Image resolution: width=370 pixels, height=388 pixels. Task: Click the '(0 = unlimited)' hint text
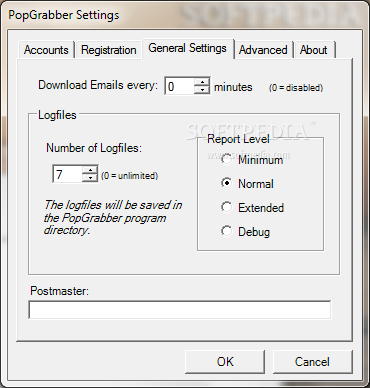[x=129, y=176]
